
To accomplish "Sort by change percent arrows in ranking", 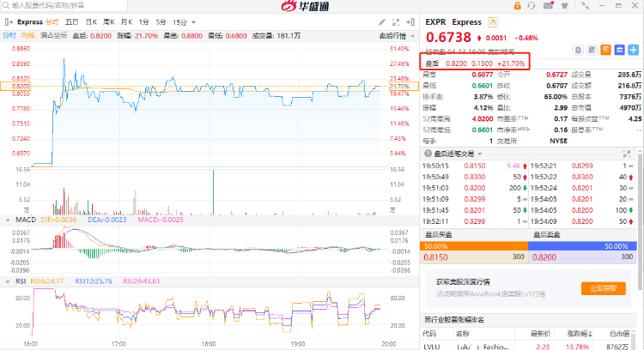I will [591, 334].
